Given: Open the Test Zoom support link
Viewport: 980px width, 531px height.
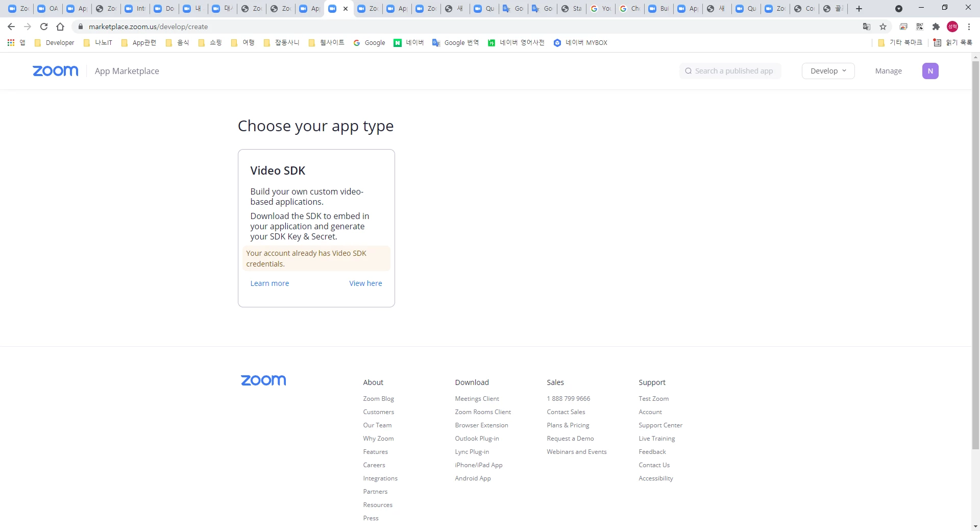Looking at the screenshot, I should 653,399.
